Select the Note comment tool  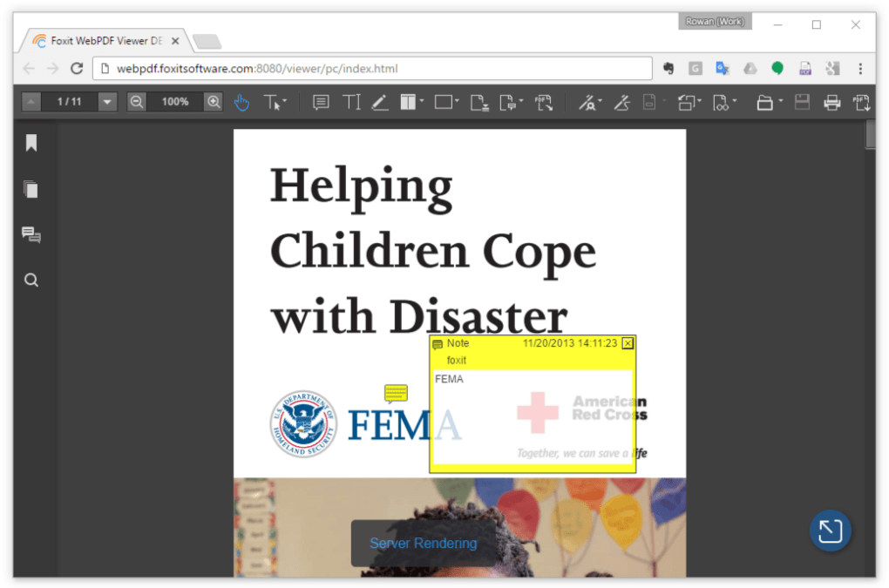(x=321, y=103)
